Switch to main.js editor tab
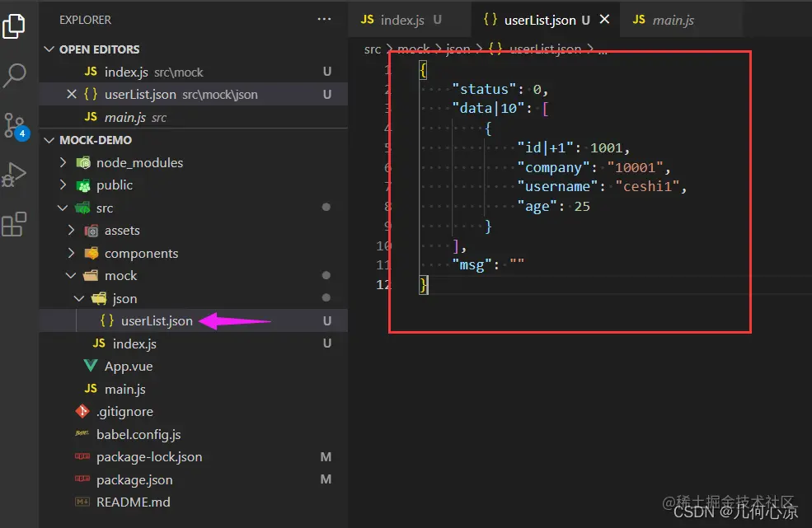This screenshot has width=812, height=528. point(682,20)
